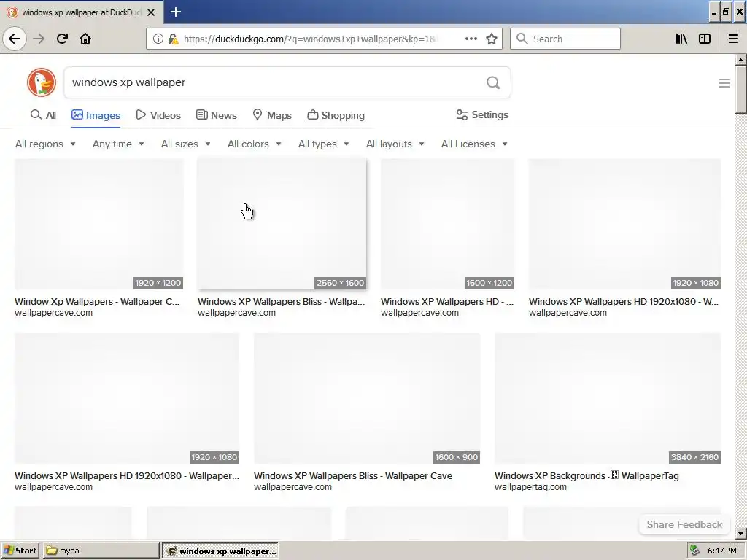
Task: Open a new browser tab
Action: pos(175,12)
